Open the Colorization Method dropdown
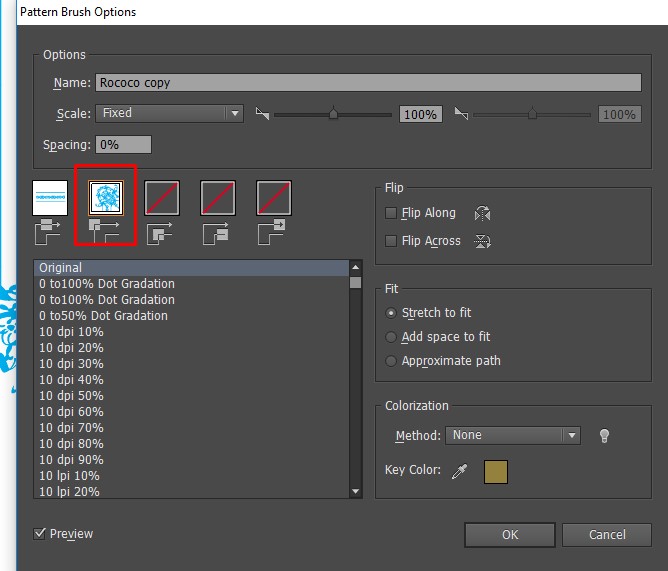This screenshot has width=668, height=571. click(513, 435)
